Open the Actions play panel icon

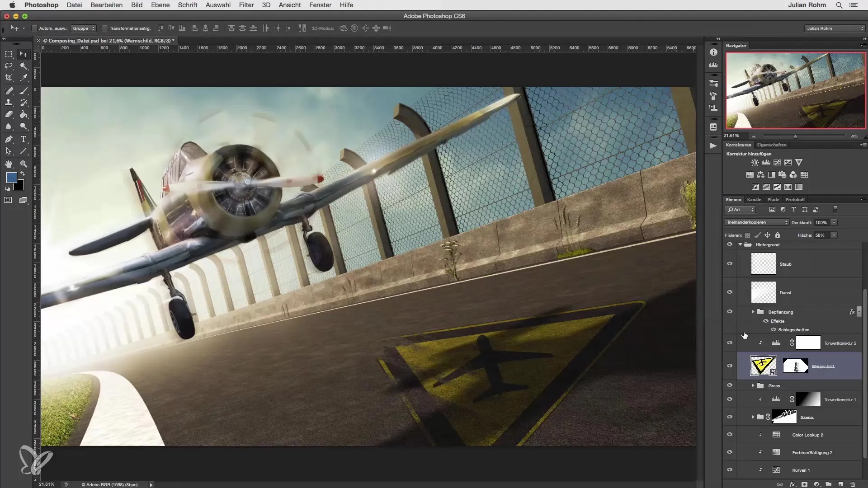713,145
